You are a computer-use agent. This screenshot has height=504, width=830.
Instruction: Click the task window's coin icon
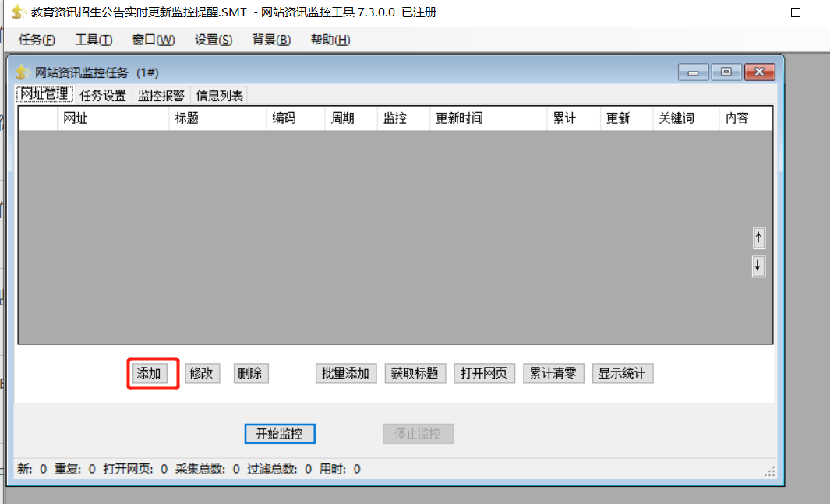coord(23,72)
